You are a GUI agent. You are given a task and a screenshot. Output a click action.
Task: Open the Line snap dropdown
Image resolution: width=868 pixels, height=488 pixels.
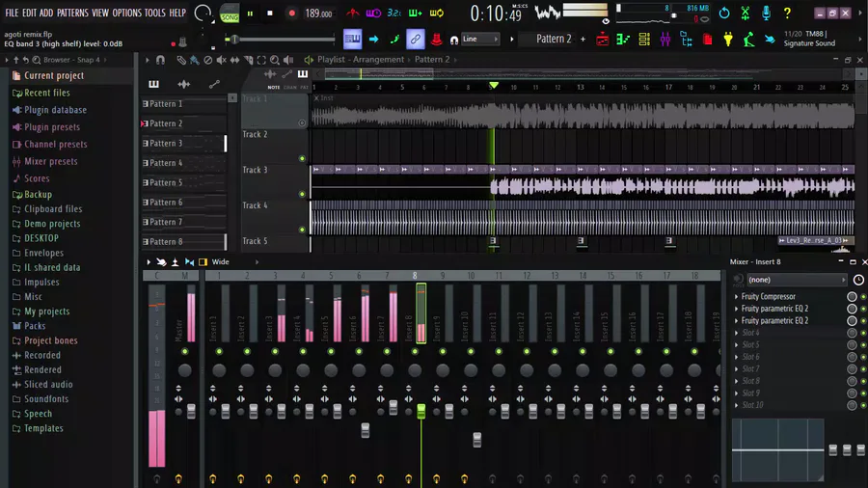click(480, 39)
